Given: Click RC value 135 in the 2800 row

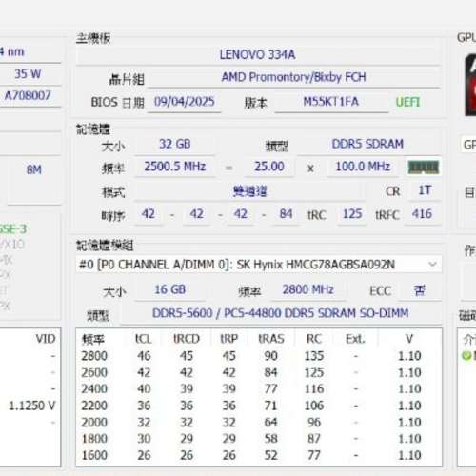Looking at the screenshot, I should click(x=314, y=356).
